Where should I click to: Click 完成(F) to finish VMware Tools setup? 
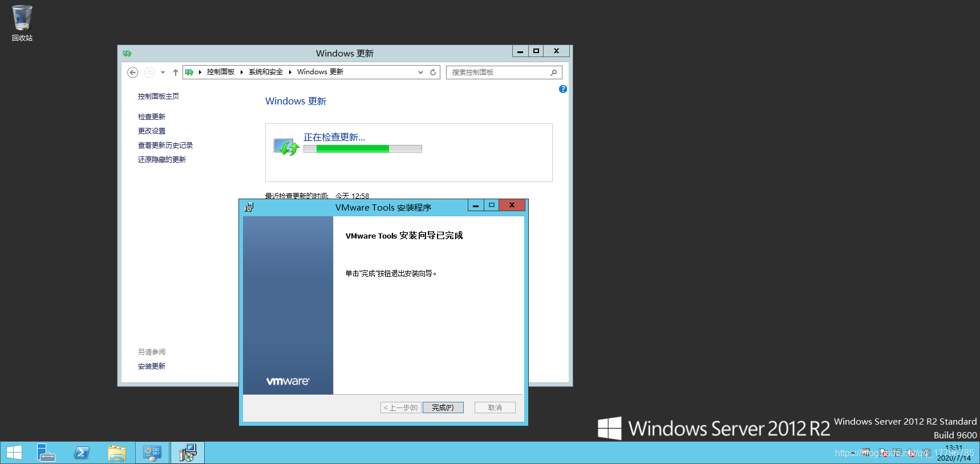point(443,407)
